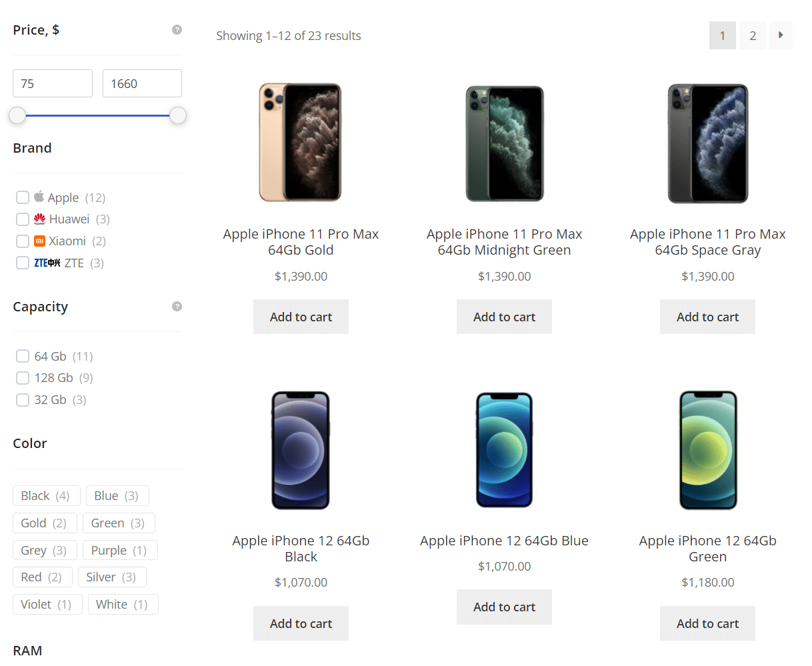Viewport: 812px width, 666px height.
Task: Select the Green color filter
Action: 119,523
